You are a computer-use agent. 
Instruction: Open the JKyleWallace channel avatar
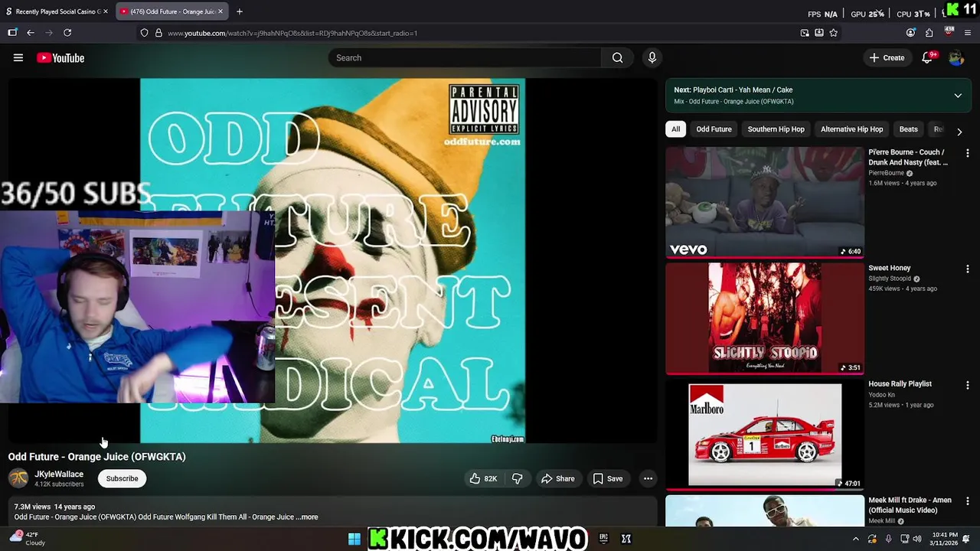click(x=18, y=478)
